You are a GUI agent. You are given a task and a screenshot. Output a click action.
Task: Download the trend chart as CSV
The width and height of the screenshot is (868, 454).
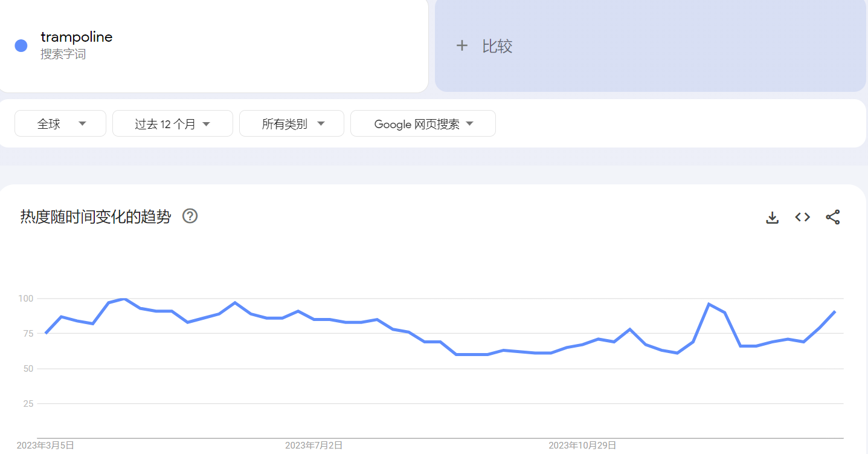point(772,217)
